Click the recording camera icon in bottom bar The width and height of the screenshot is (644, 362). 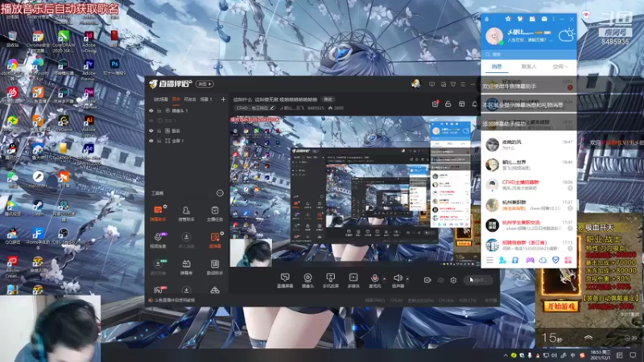click(427, 280)
